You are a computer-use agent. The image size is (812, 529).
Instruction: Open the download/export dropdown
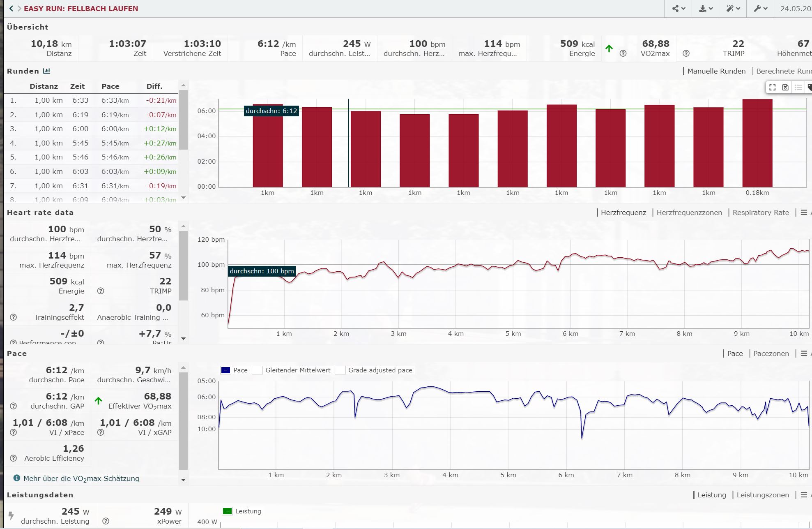[706, 9]
